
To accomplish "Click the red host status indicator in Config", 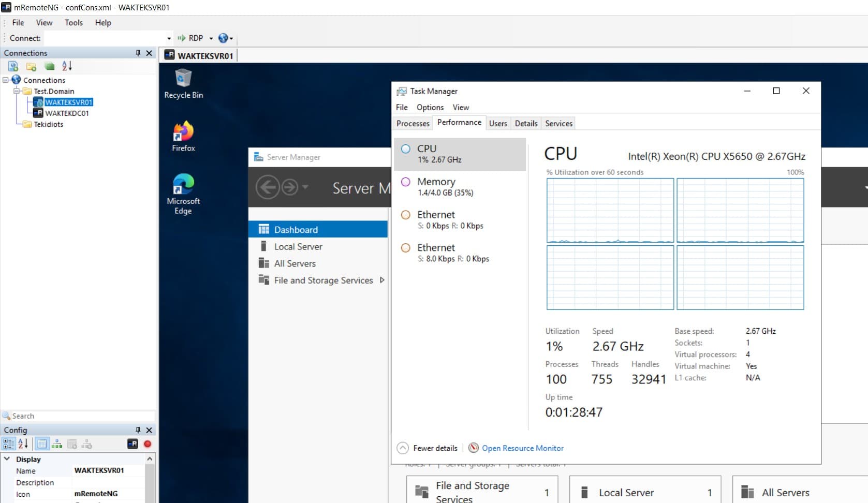I will [148, 444].
